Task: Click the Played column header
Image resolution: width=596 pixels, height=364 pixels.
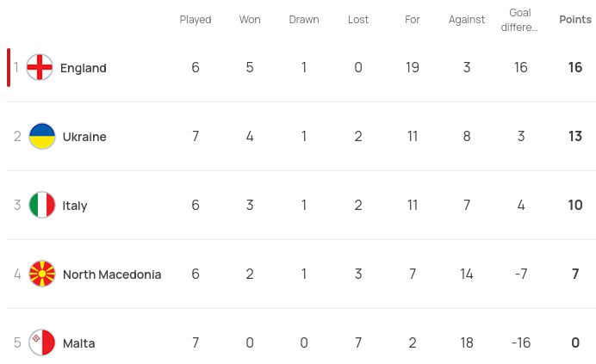Action: (x=196, y=20)
